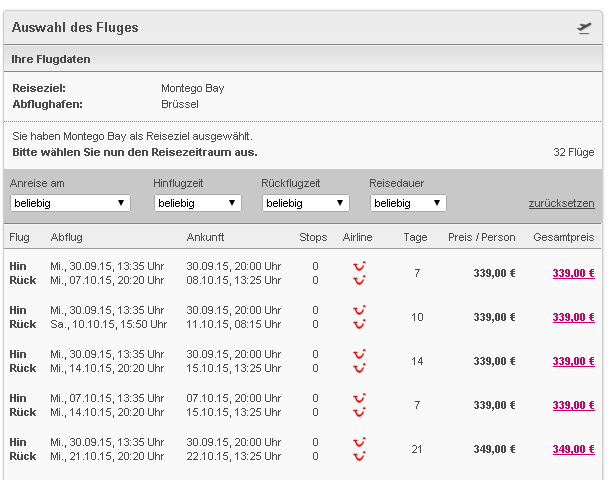Screen dimensions: 613x480
Task: Click the airplane icon in the header
Action: [x=584, y=28]
